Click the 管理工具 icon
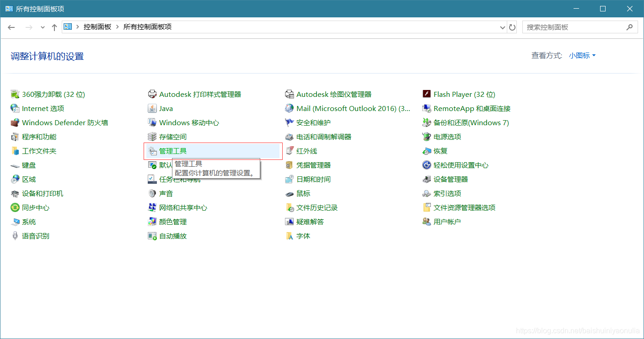The width and height of the screenshot is (644, 339). [152, 151]
